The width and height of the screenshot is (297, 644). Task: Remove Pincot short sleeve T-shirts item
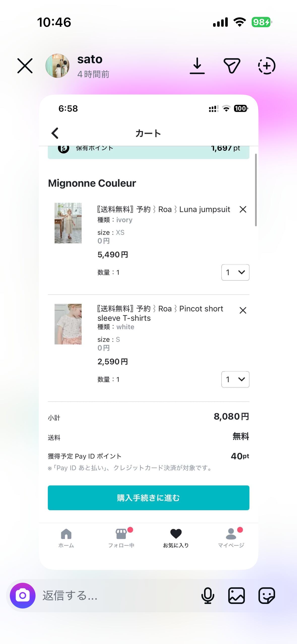point(243,310)
